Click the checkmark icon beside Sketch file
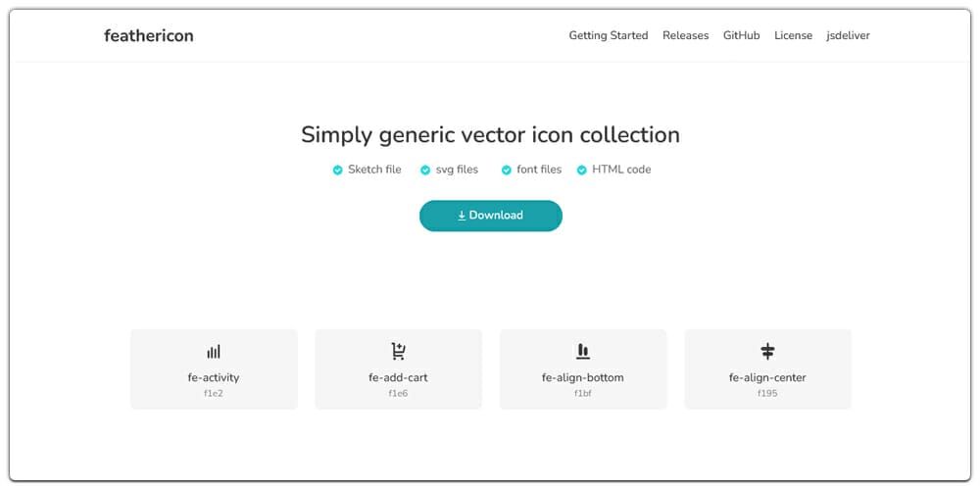This screenshot has width=980, height=490. (338, 171)
